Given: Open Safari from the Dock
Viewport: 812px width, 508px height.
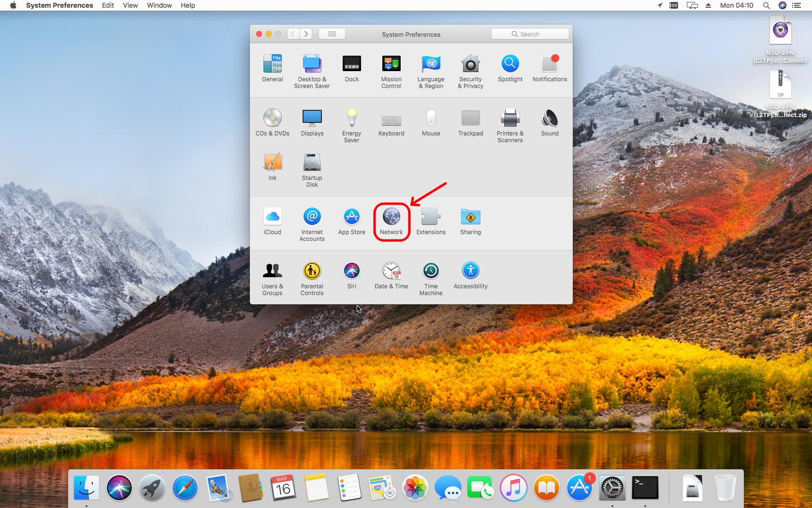Looking at the screenshot, I should point(185,488).
